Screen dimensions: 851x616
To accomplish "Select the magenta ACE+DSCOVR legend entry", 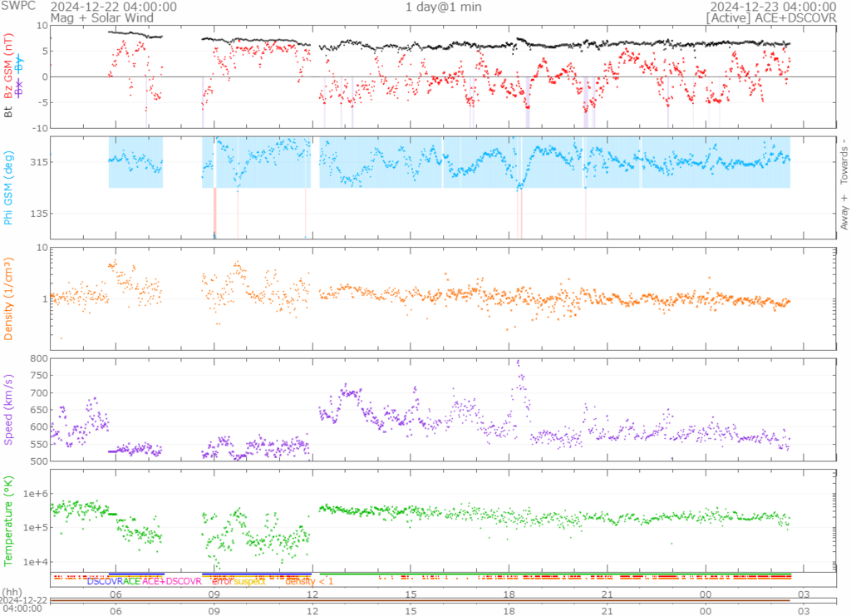I will pos(172,581).
